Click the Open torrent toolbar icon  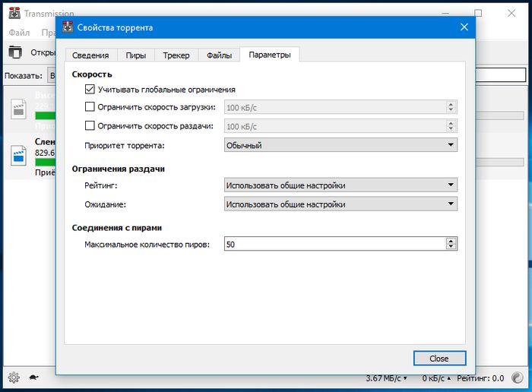[15, 52]
